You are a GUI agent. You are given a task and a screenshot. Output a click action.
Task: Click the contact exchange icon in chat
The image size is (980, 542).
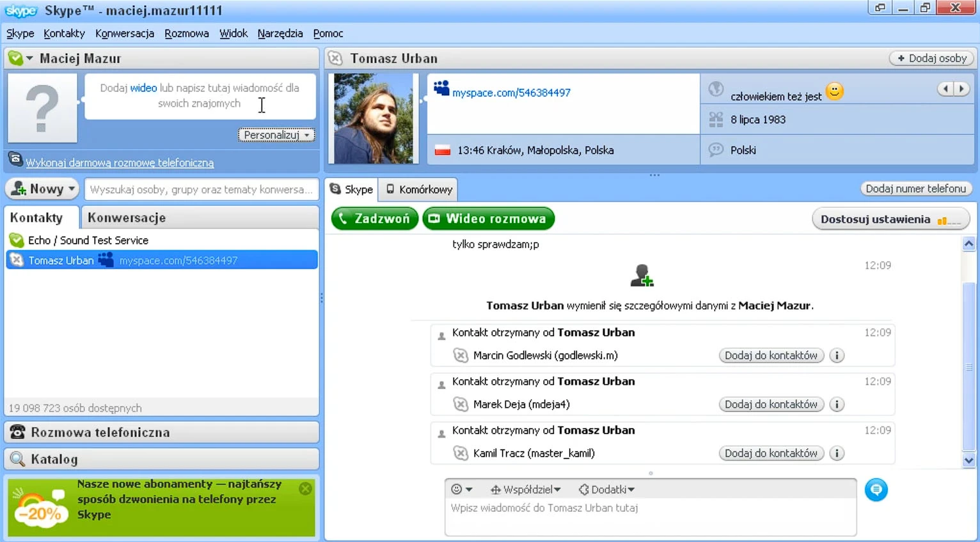pyautogui.click(x=642, y=275)
